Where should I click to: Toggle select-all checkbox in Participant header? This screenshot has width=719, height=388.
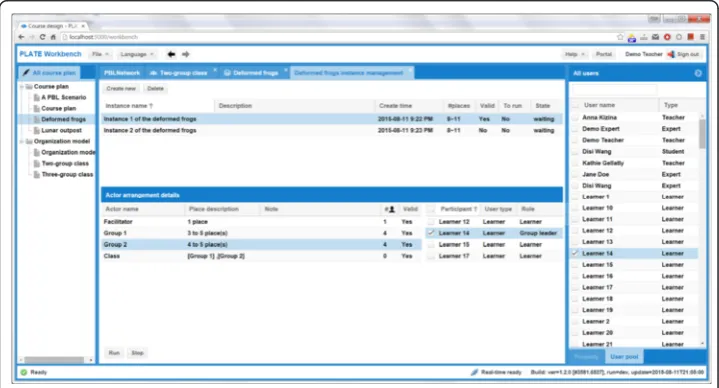pos(431,209)
